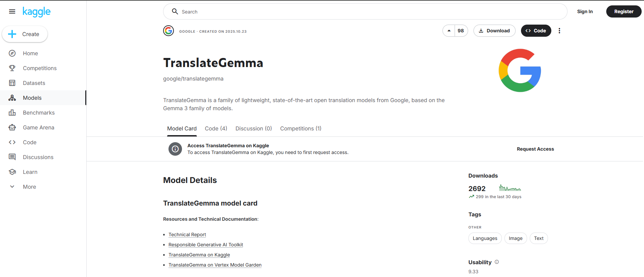
Task: Click the black Code button
Action: click(x=536, y=31)
